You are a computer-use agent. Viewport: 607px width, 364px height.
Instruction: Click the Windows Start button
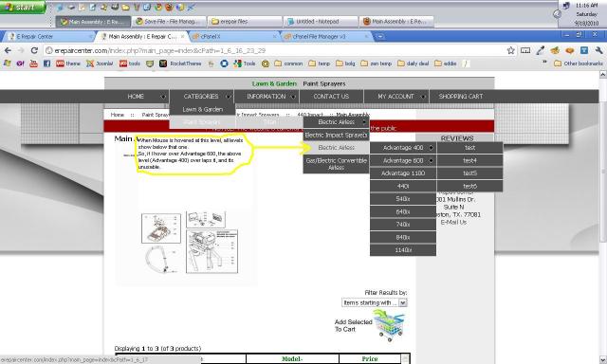(23, 8)
